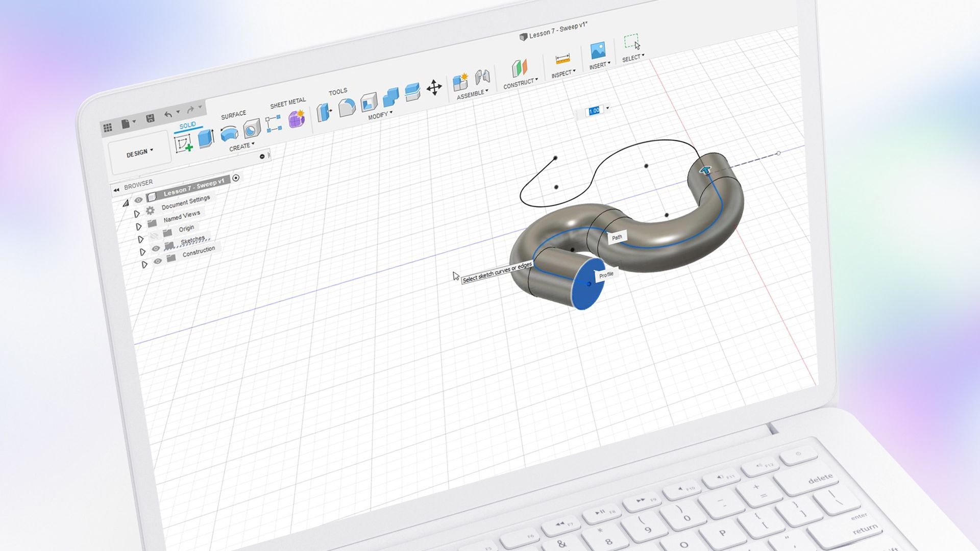The image size is (980, 551).
Task: Click the small minus button under toolbar
Action: pos(262,157)
